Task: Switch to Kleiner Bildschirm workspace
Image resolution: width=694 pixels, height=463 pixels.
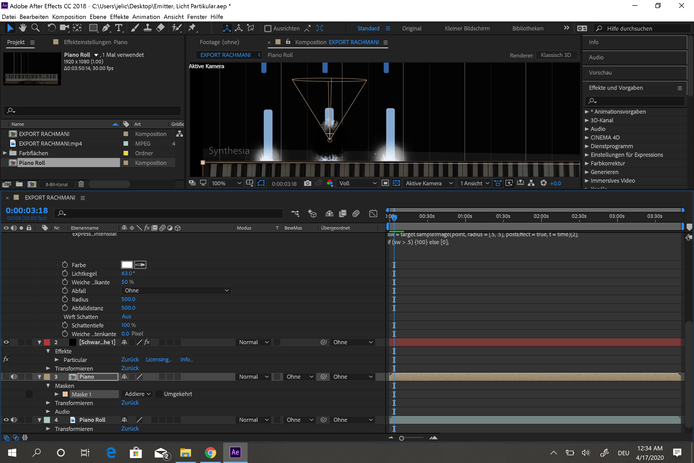Action: (467, 29)
